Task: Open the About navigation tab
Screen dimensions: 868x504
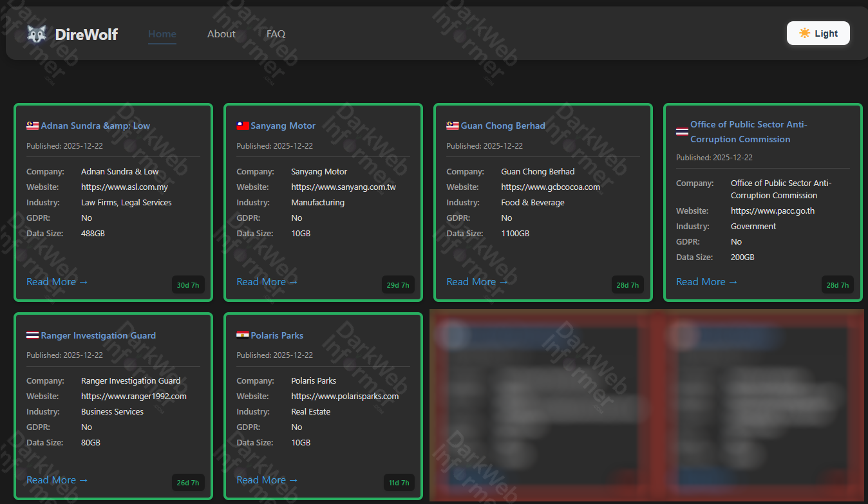Action: pos(221,34)
